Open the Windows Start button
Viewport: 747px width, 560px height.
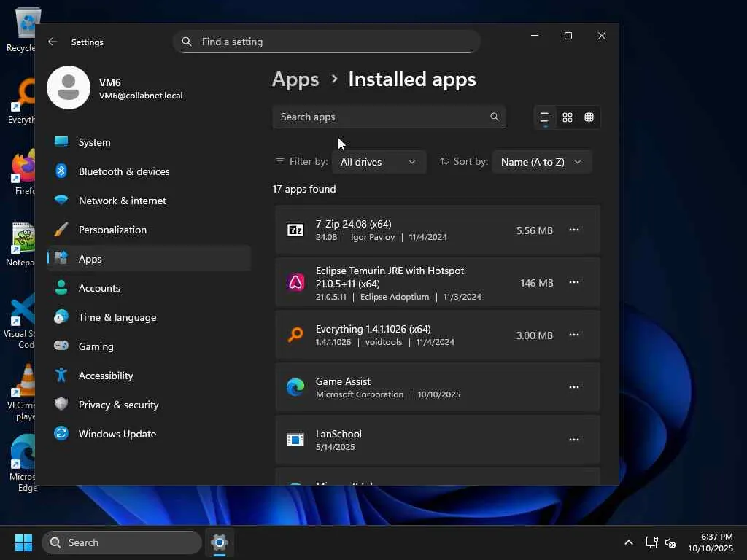23,542
